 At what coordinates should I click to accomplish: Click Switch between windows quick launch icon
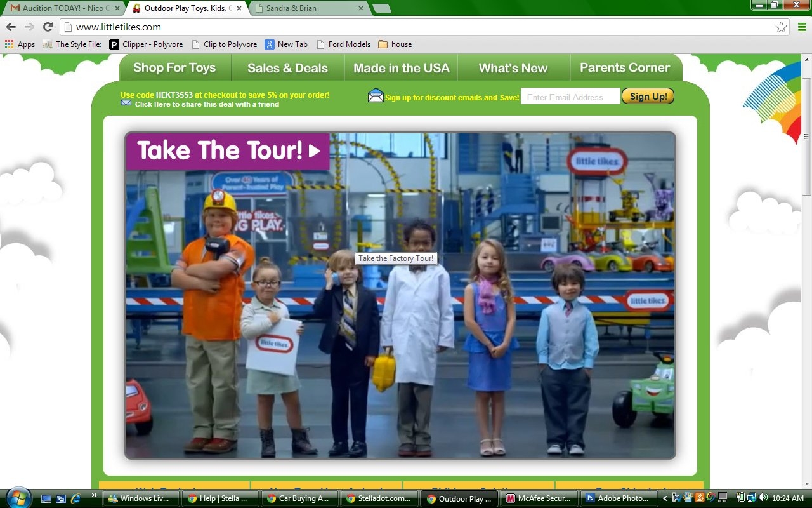(61, 498)
